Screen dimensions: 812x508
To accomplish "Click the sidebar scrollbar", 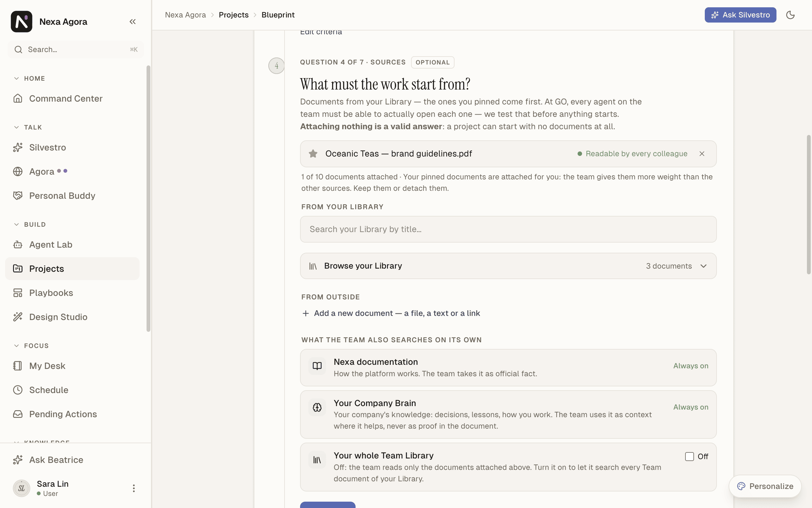I will click(148, 198).
